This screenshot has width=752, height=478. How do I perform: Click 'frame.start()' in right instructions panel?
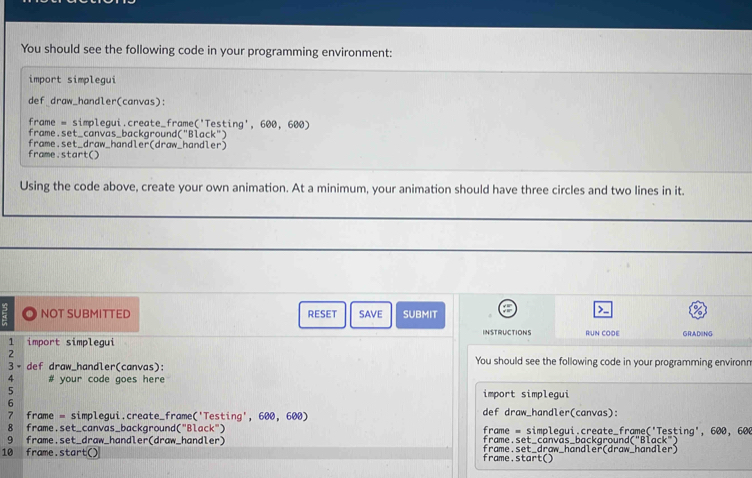point(518,458)
